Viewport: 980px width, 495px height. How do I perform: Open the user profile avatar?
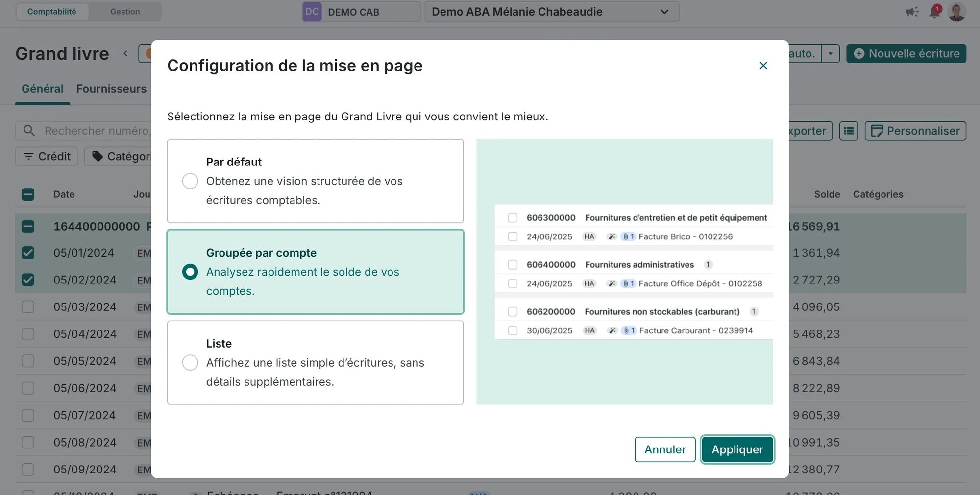956,12
